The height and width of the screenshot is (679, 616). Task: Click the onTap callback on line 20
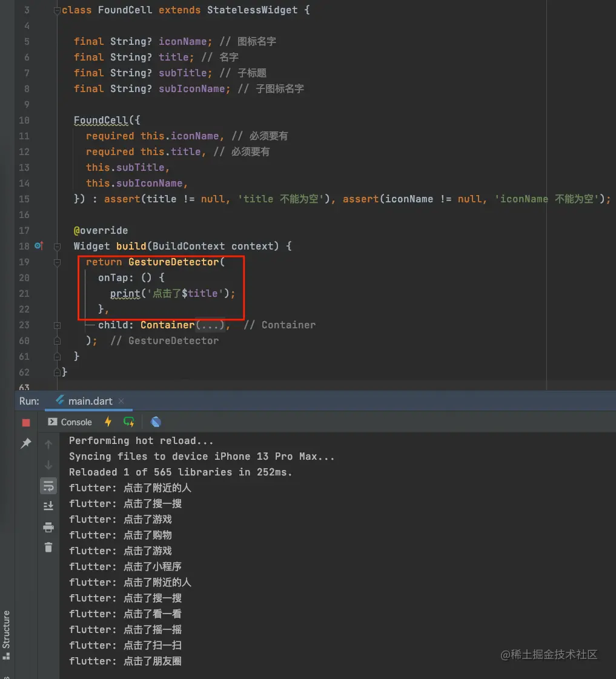pos(113,277)
